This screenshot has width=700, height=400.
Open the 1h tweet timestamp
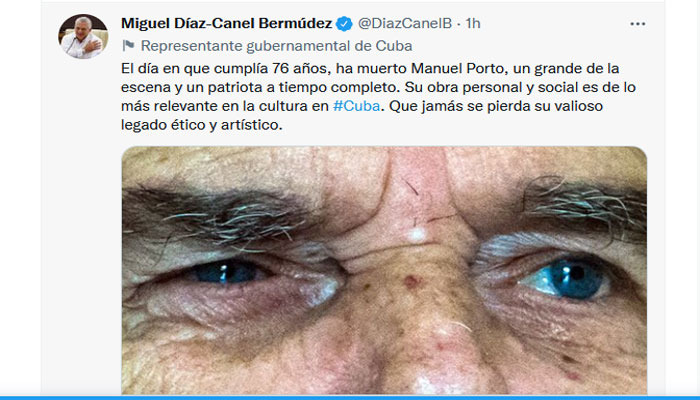(473, 23)
